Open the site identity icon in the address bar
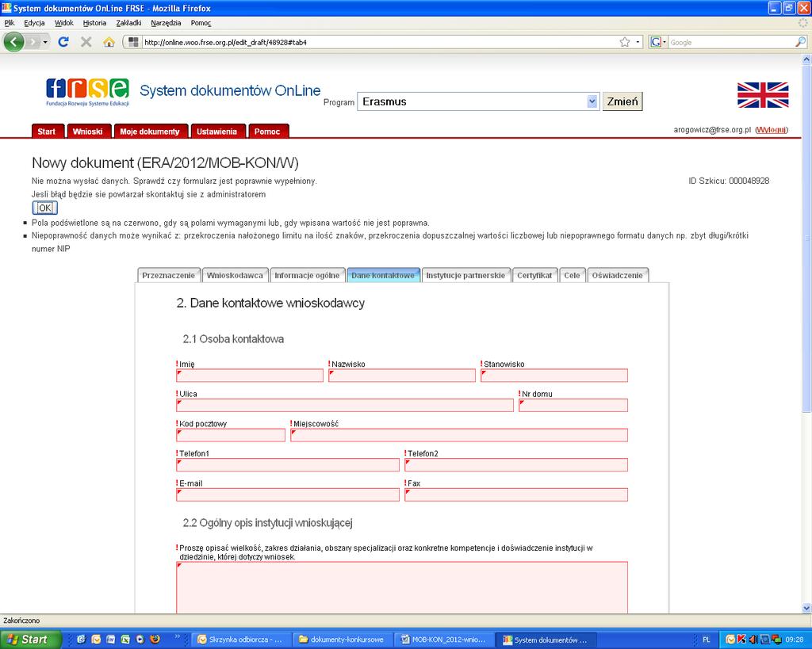This screenshot has height=649, width=812. (133, 42)
